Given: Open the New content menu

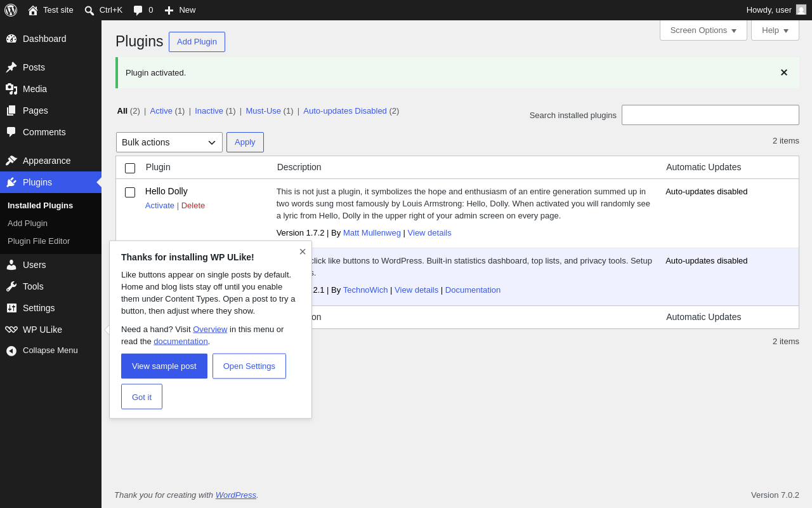Looking at the screenshot, I should click(180, 10).
